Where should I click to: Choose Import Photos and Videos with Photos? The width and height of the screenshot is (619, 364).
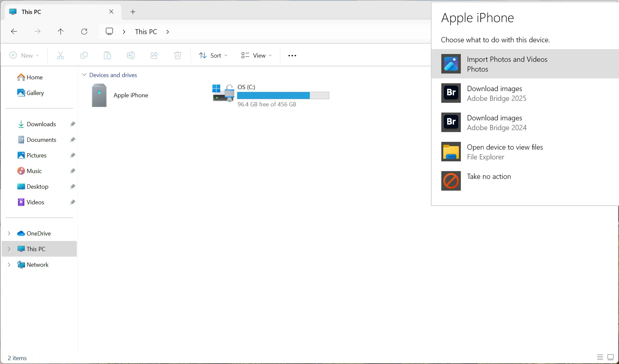click(x=507, y=64)
